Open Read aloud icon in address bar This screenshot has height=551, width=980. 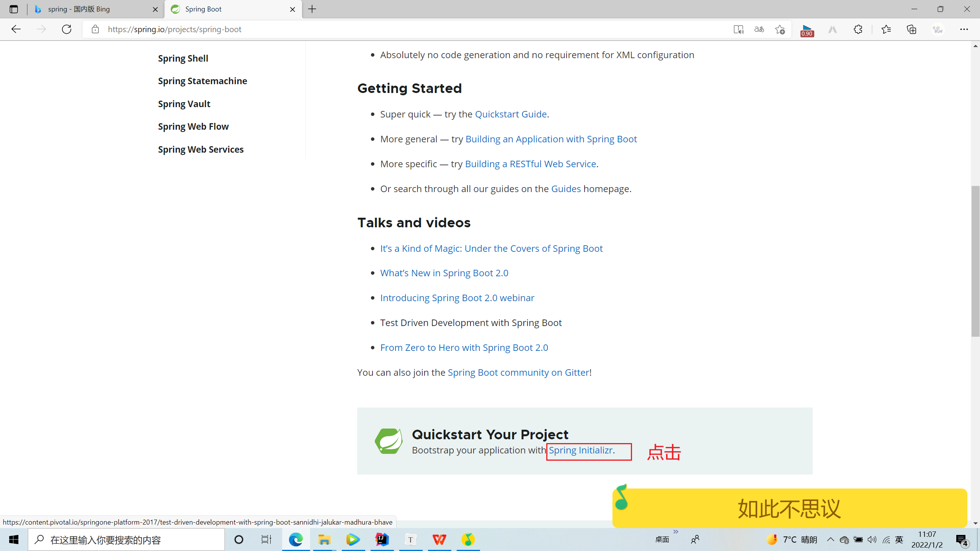coord(738,29)
